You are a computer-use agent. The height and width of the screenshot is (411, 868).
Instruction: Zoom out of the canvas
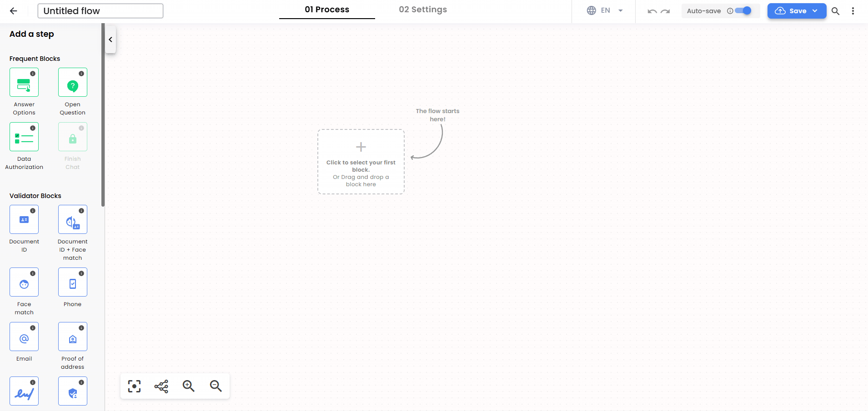click(216, 386)
